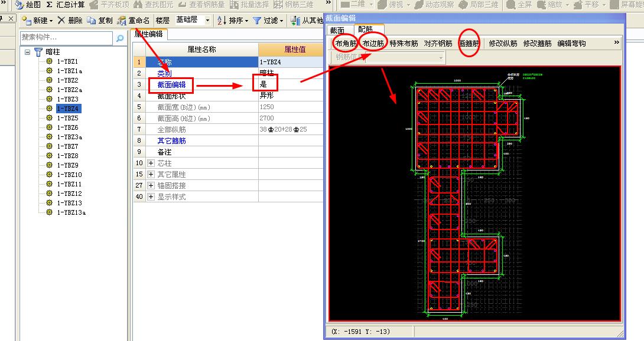The width and height of the screenshot is (644, 341).
Task: Click the 搜索构件 search field
Action: click(66, 38)
